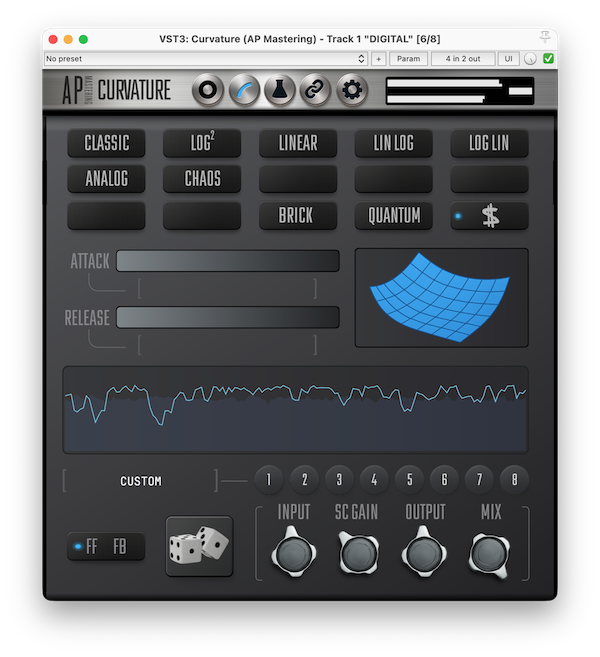Click the SC GAIN knob
600x657 pixels.
click(359, 553)
